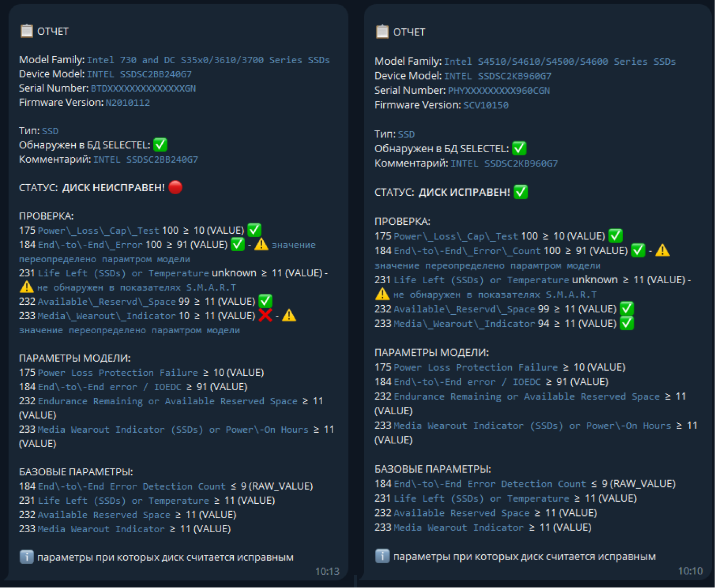Click checkmark on 232 Available_Reservd_Space row, 10:10 report
Screen dimensions: 715x588
click(627, 308)
